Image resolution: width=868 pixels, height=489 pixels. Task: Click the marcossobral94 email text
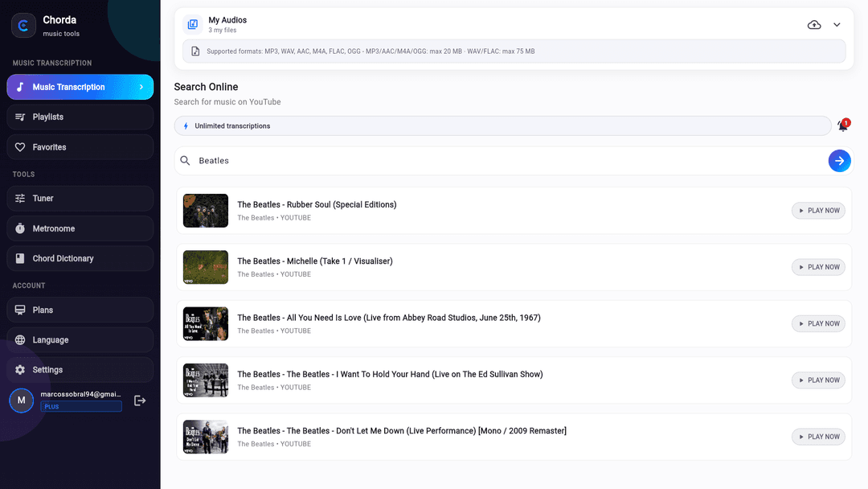point(81,394)
